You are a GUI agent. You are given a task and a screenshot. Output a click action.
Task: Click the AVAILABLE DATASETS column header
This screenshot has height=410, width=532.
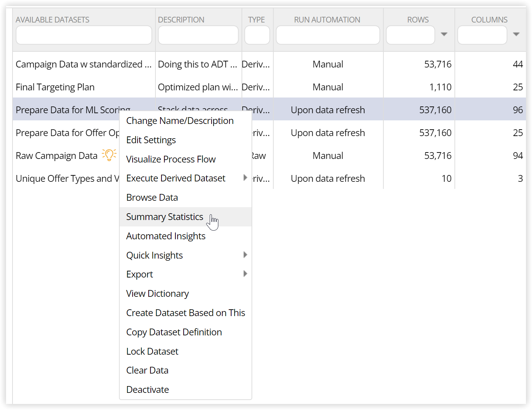(53, 20)
